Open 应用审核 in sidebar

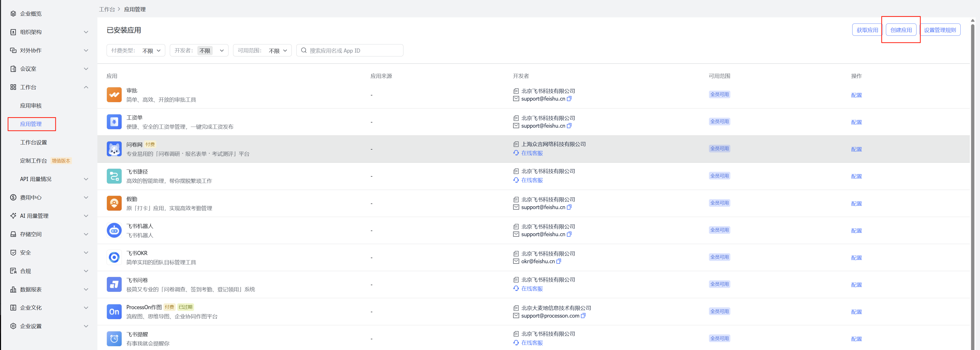point(31,105)
